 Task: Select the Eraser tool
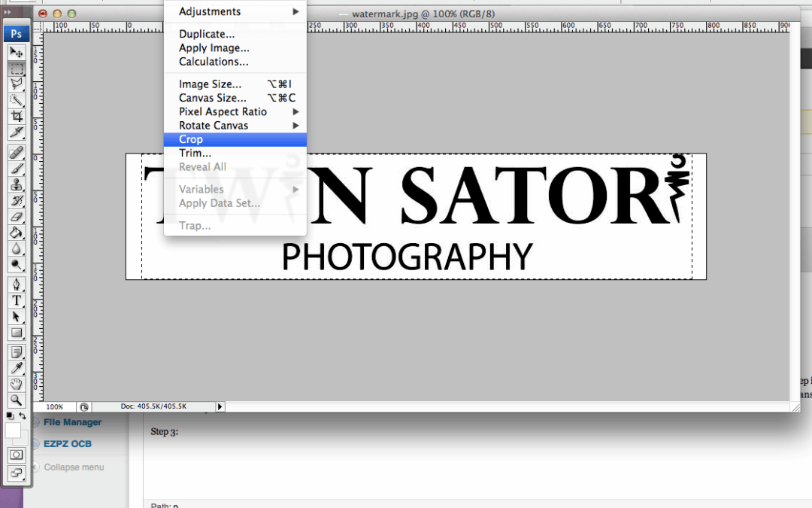(17, 217)
